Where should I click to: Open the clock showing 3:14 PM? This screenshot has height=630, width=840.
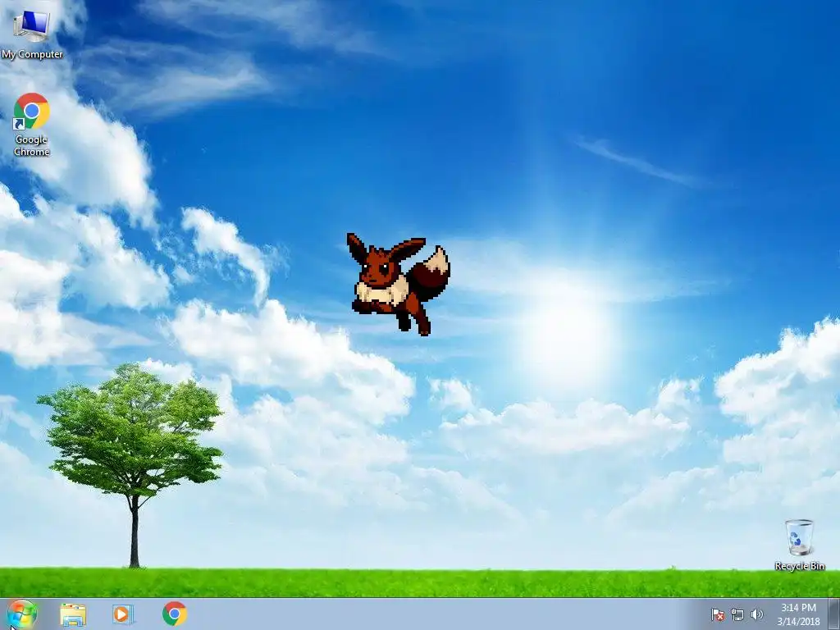(x=798, y=614)
